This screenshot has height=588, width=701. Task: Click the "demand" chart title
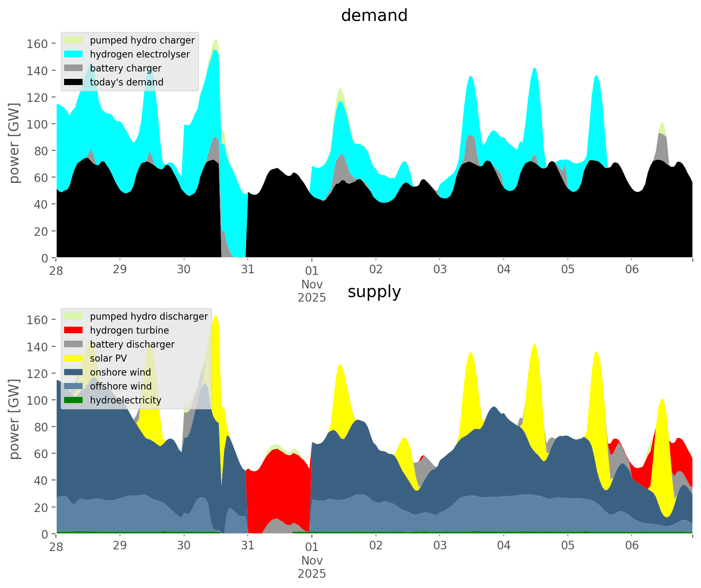click(374, 16)
